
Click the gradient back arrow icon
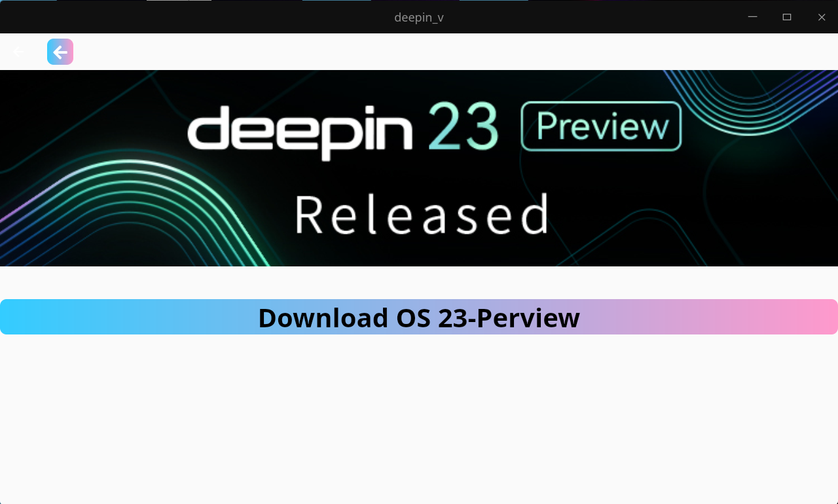tap(60, 52)
